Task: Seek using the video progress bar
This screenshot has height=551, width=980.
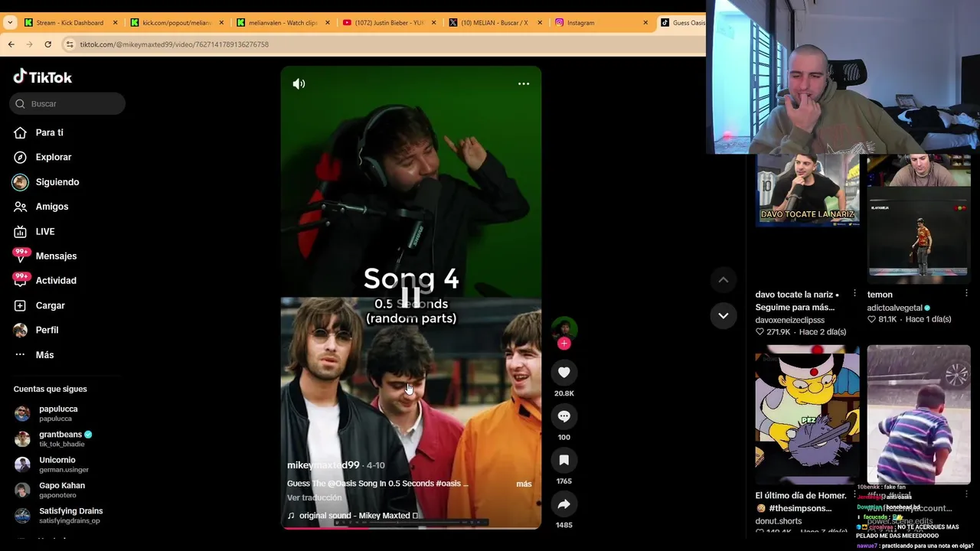Action: point(411,527)
